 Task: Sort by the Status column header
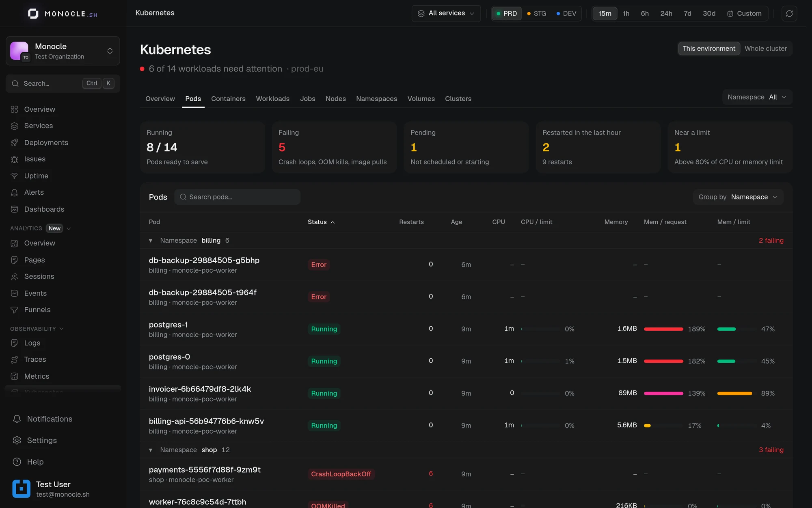tap(321, 222)
